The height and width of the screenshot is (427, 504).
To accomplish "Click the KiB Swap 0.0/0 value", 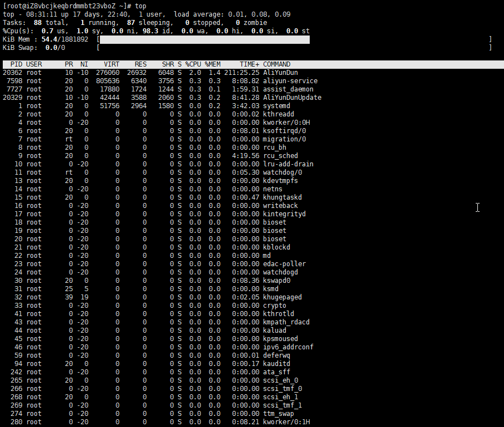I will pyautogui.click(x=55, y=48).
